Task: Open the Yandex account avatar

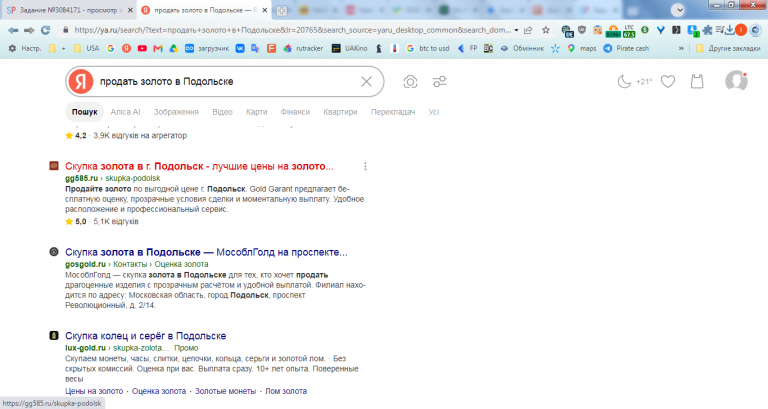Action: click(736, 81)
